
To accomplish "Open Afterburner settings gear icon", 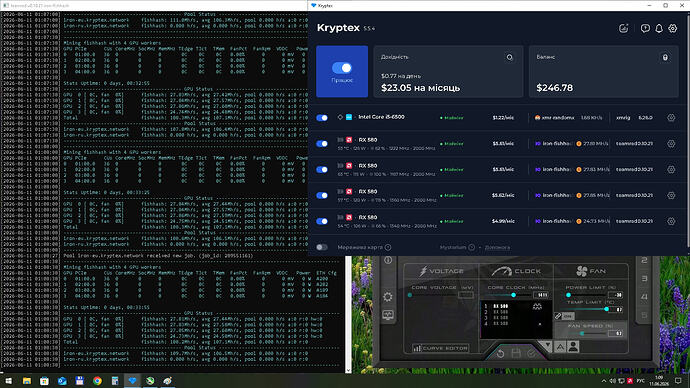I will tap(388, 297).
